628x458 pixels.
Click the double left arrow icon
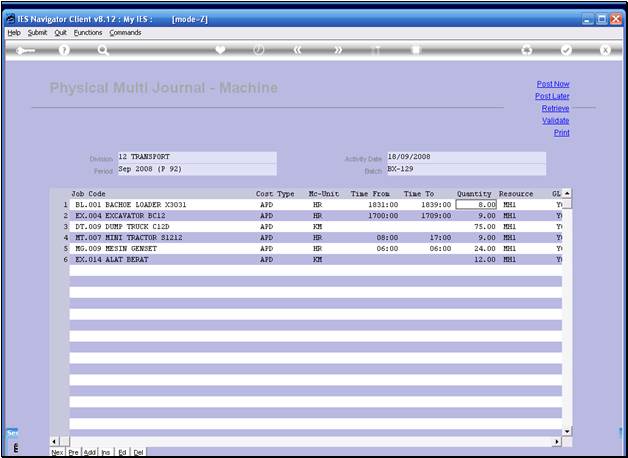[298, 50]
